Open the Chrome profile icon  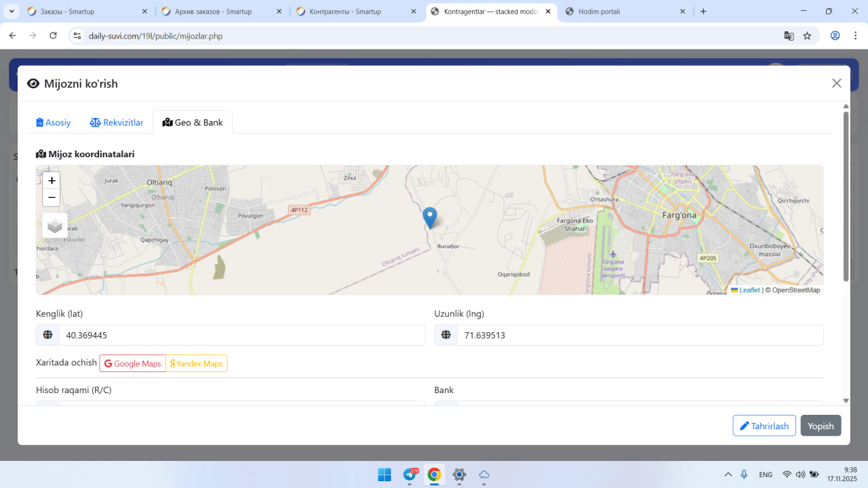pyautogui.click(x=835, y=36)
